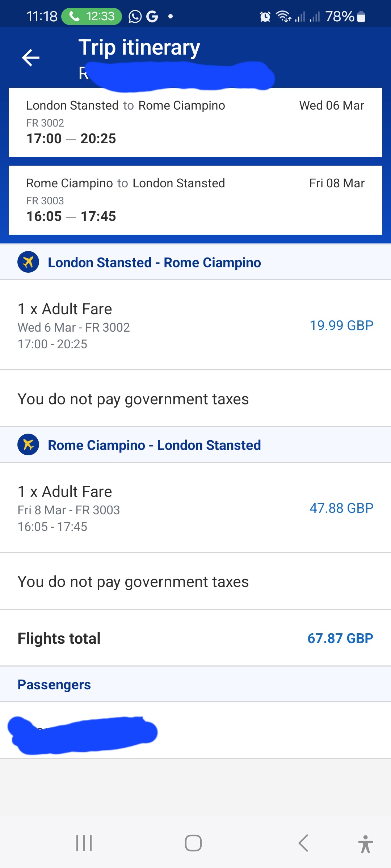The image size is (391, 868).
Task: Open the Android recent apps button
Action: tap(84, 843)
